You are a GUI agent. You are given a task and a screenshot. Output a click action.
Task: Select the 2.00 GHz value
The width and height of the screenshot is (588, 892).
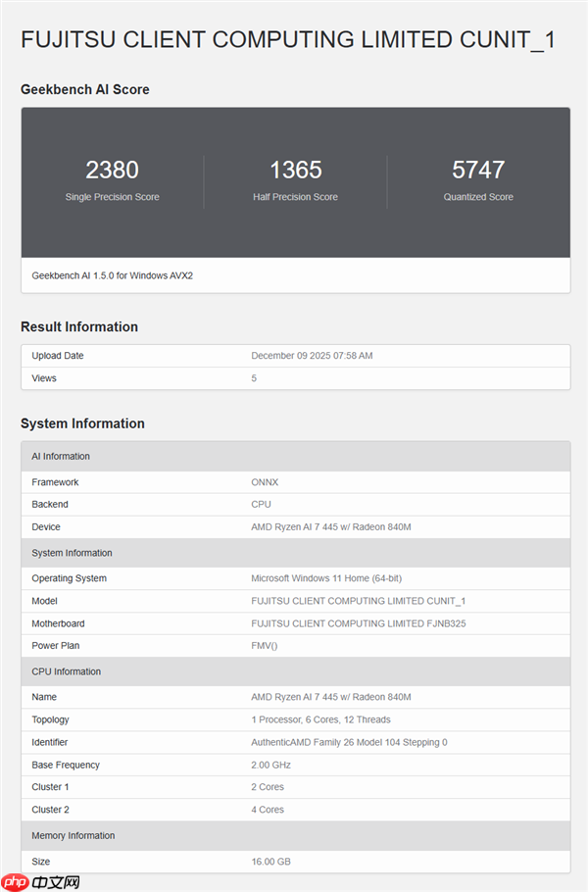coord(270,766)
